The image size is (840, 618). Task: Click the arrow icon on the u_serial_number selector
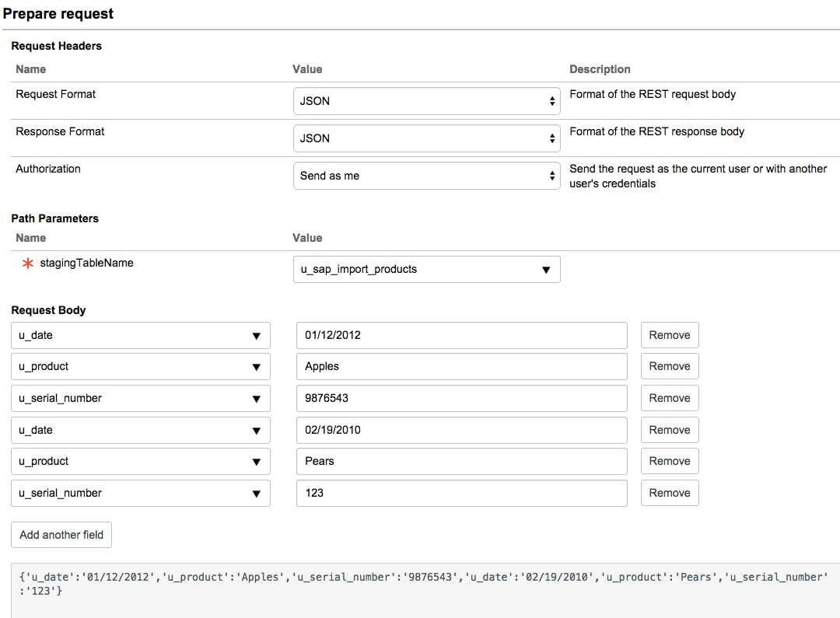point(258,398)
